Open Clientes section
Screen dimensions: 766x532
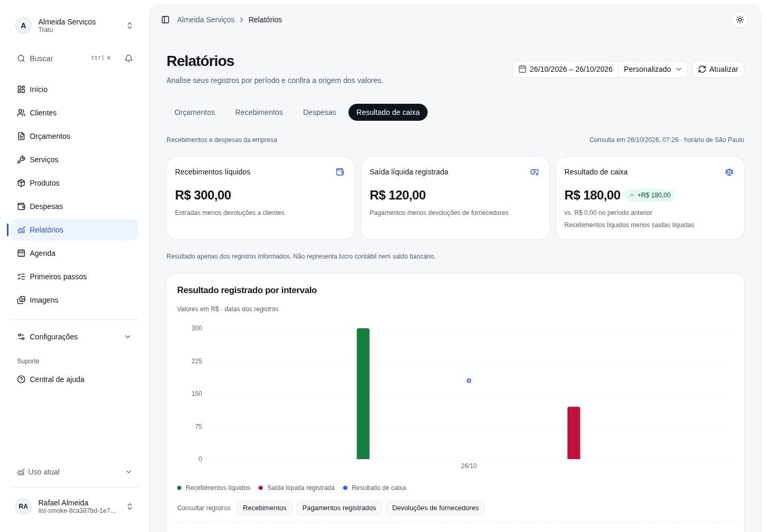(x=74, y=113)
